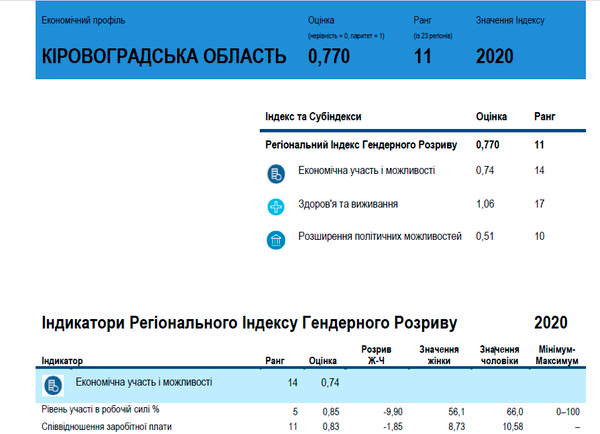Select the КІРОВОГРАДСЬКА ОБЛАСТЬ title

(x=164, y=56)
